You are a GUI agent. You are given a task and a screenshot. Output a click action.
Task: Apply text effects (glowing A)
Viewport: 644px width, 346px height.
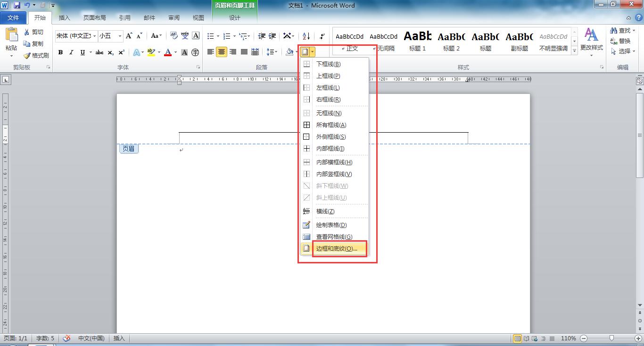point(136,52)
